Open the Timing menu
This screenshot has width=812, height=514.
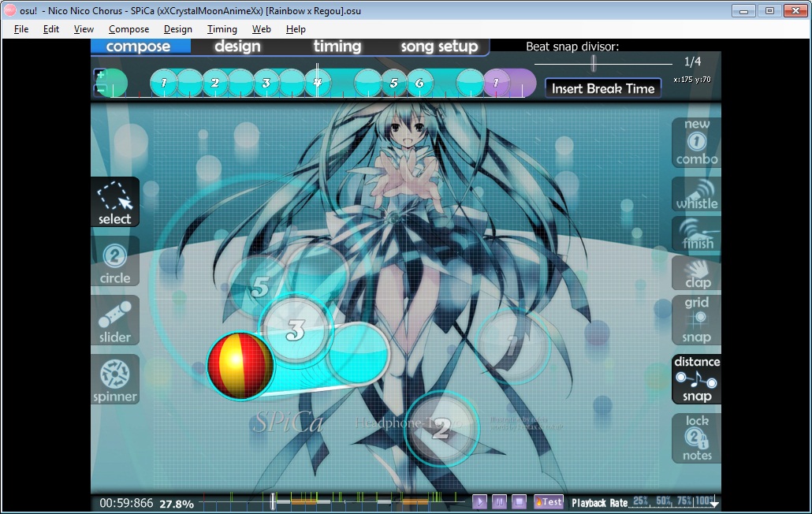(x=222, y=29)
